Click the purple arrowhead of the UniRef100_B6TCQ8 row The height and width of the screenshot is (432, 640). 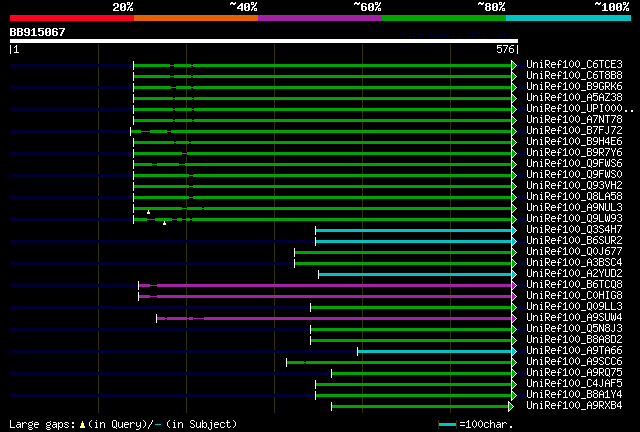514,285
